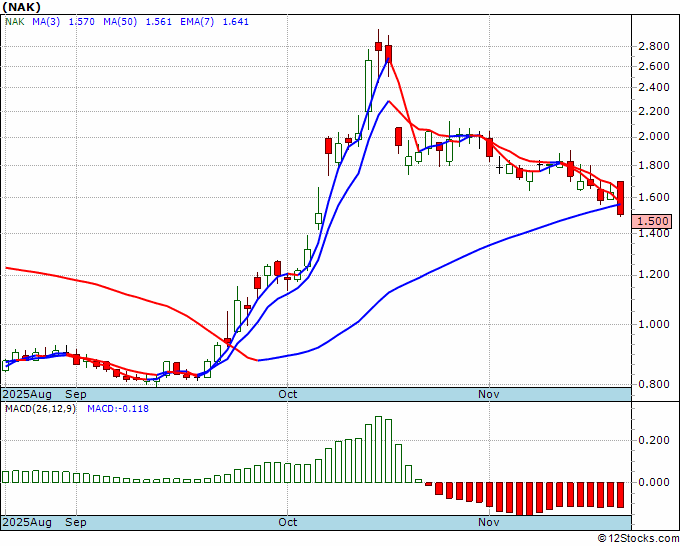Click the 2.200 price axis label

pos(654,111)
